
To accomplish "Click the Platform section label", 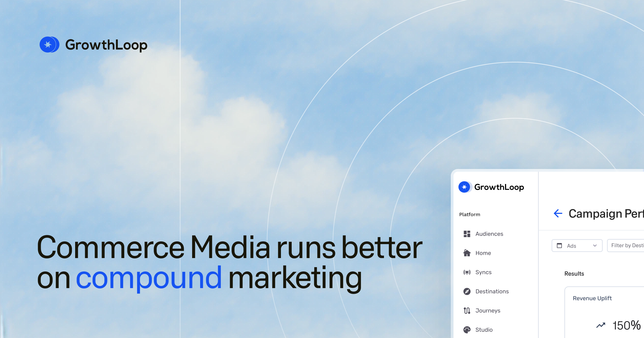I will coord(470,214).
